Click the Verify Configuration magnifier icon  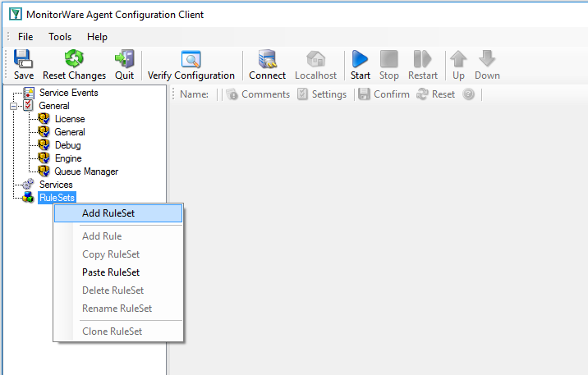tap(191, 59)
